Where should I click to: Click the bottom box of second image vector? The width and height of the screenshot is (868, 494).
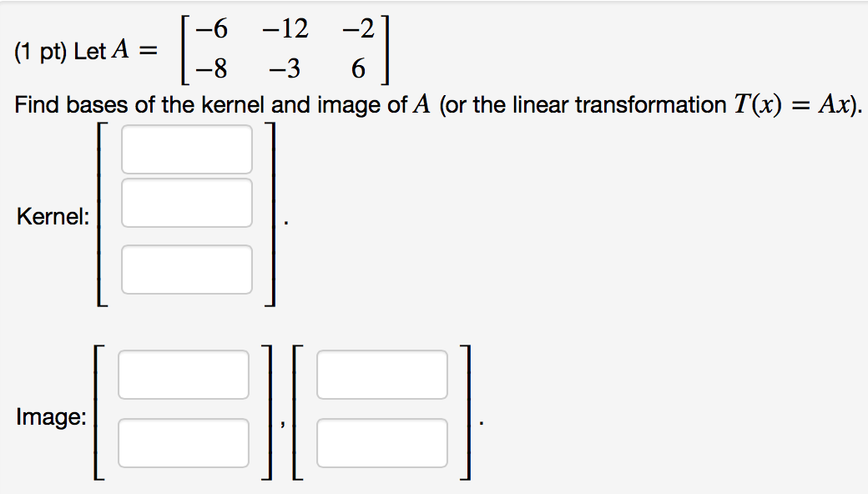click(x=382, y=442)
